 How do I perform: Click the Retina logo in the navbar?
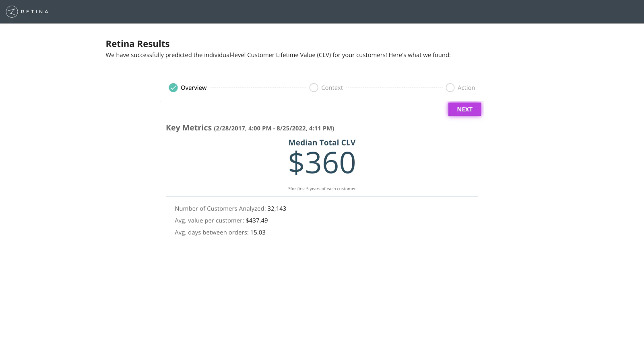(27, 12)
